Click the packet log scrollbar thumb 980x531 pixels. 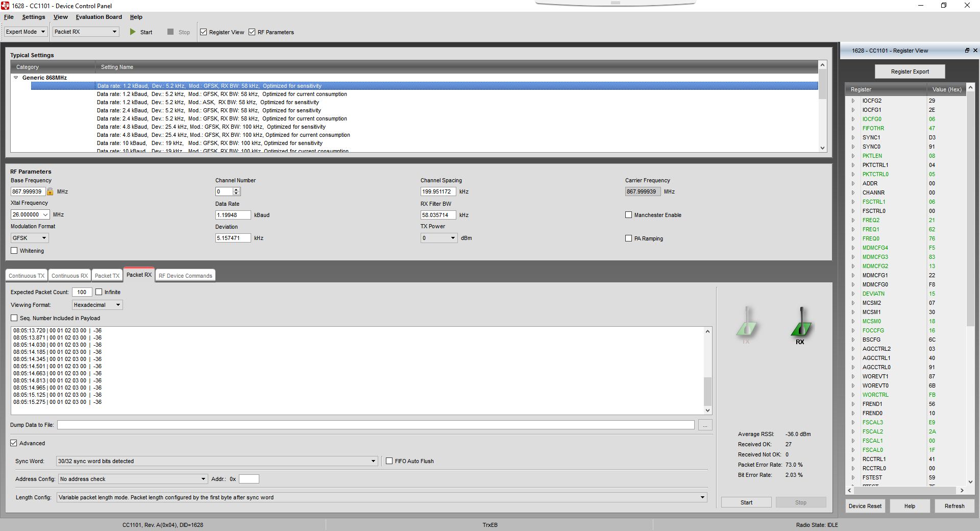coord(707,391)
